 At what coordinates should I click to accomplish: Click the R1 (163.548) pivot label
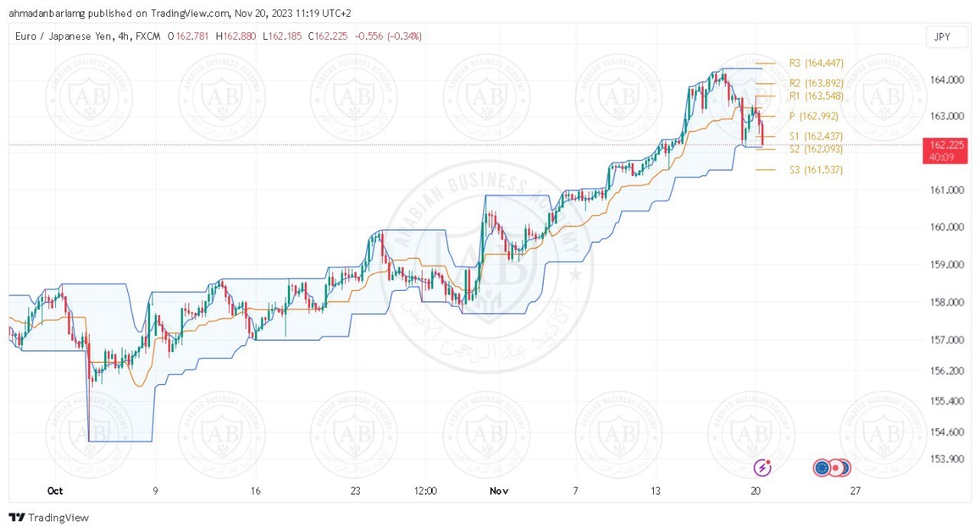pyautogui.click(x=815, y=96)
